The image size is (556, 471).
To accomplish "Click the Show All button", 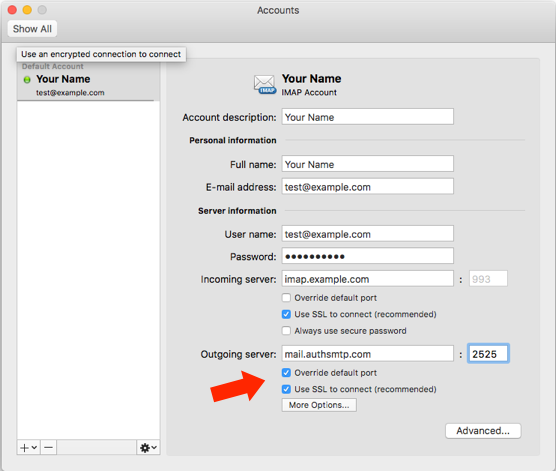I will click(32, 29).
